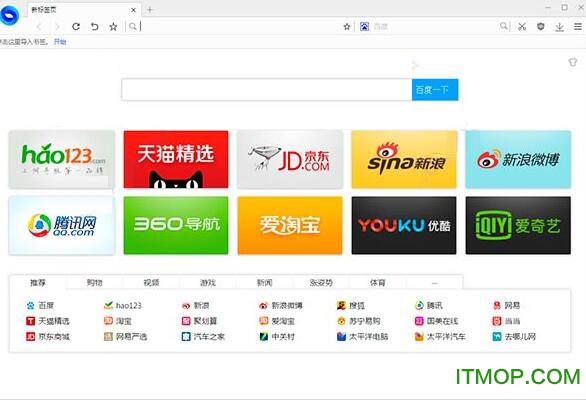Click the Baidu paw search engine icon
Screen dimensions: 586x402
pos(364,27)
